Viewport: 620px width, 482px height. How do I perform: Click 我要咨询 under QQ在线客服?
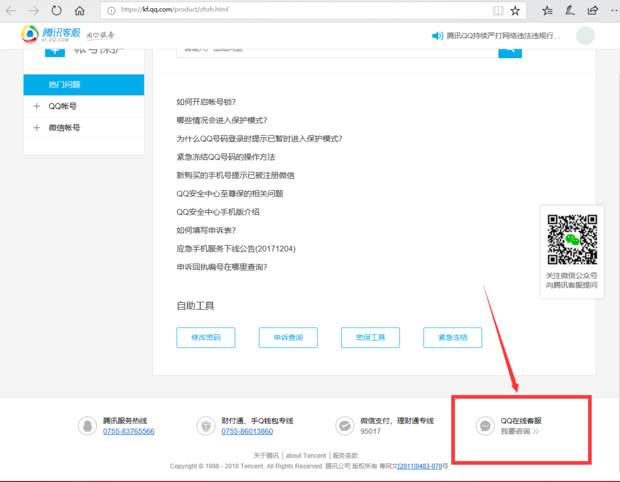[520, 431]
